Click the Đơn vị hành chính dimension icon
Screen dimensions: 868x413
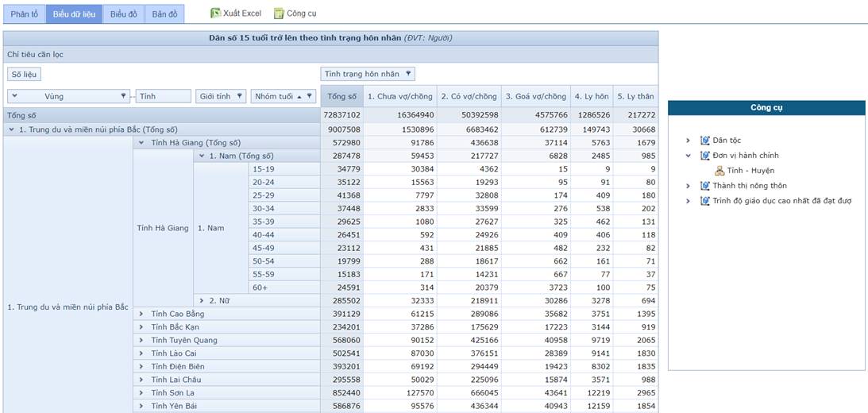705,156
